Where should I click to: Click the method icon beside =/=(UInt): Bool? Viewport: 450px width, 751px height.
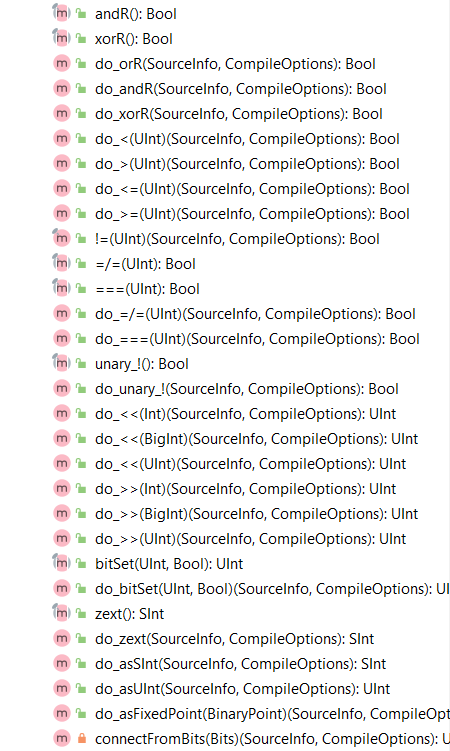(x=61, y=264)
